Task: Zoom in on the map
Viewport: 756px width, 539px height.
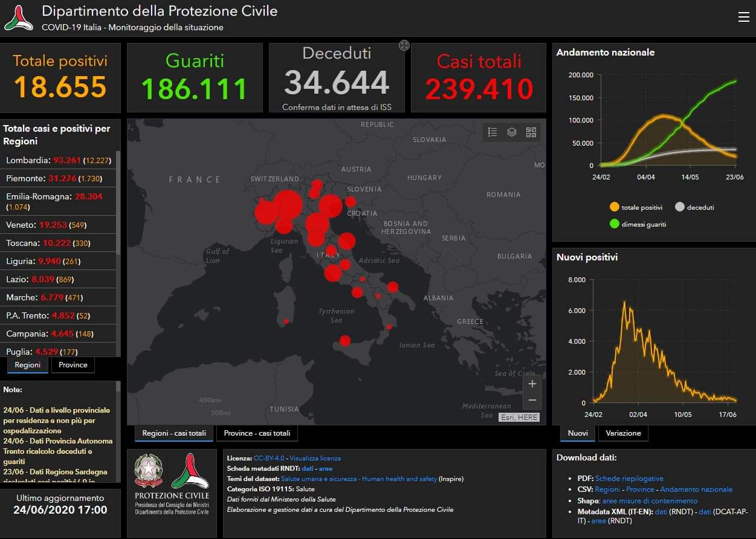Action: point(532,384)
